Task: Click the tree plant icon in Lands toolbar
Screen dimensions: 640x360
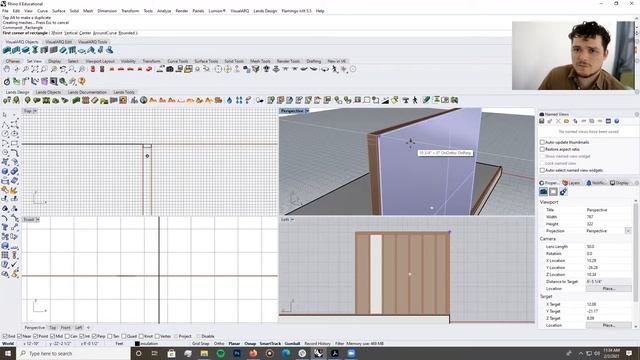Action: (27, 100)
